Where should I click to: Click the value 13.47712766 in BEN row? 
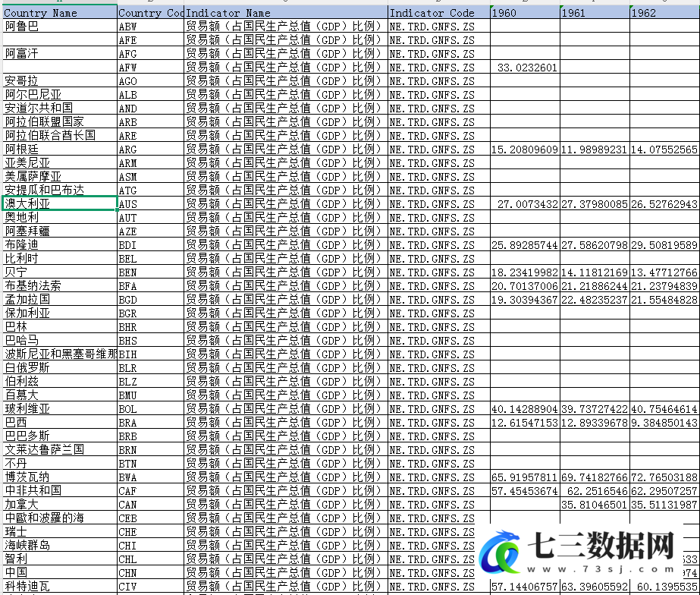tap(664, 272)
